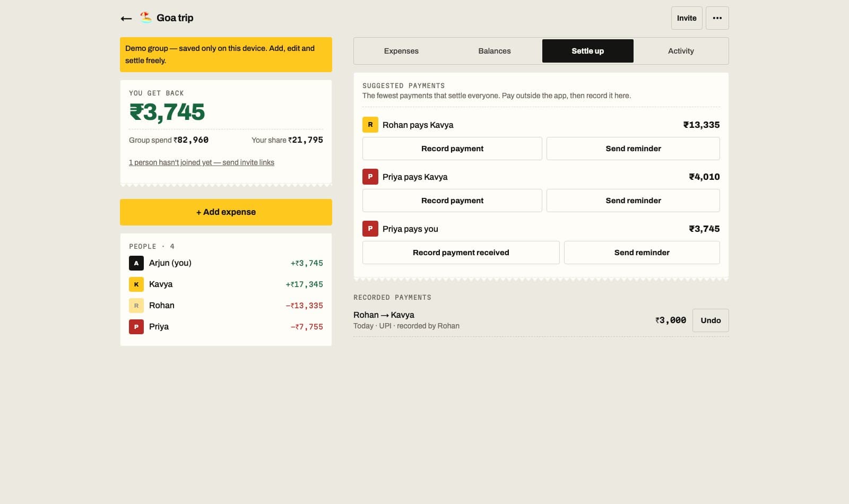This screenshot has height=504, width=849.
Task: Open the three-dot more options menu
Action: (x=717, y=18)
